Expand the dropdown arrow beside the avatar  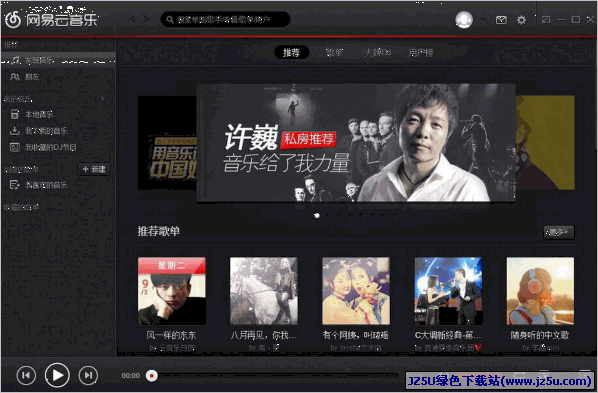pos(482,19)
